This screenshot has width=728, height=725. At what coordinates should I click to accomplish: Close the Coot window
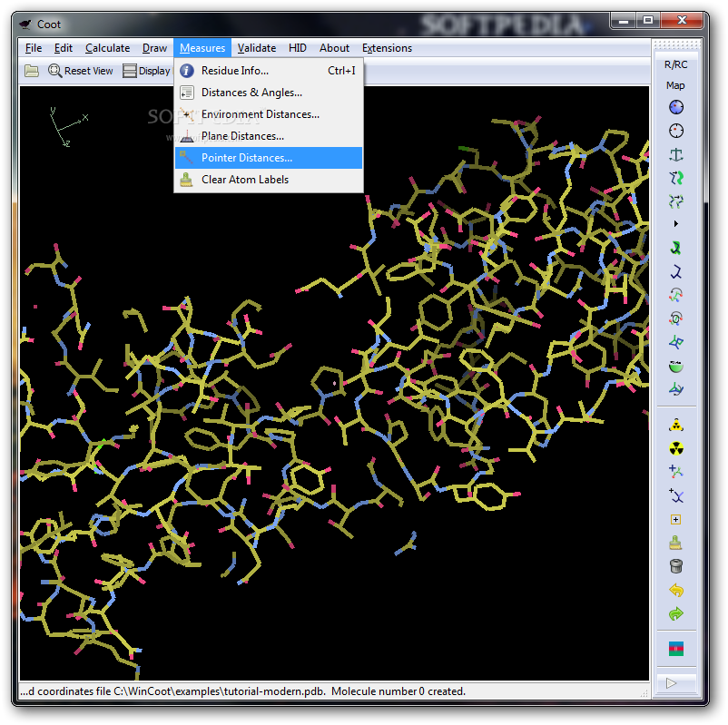click(x=682, y=21)
